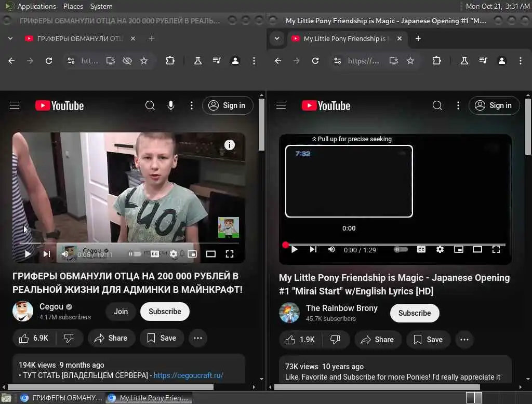Open YouTube hamburger guide menu in right window
Screen dimensions: 532x404
281,105
